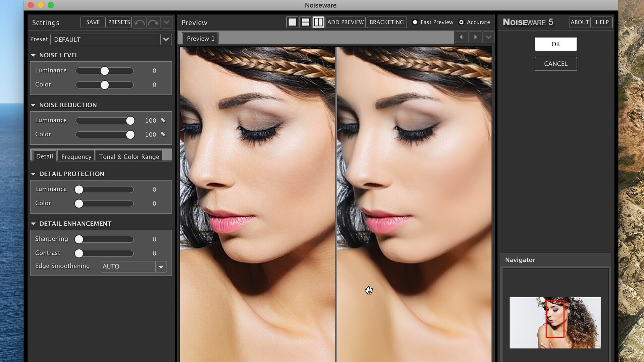Image resolution: width=644 pixels, height=362 pixels.
Task: Click the Contrast slider handle
Action: click(79, 253)
